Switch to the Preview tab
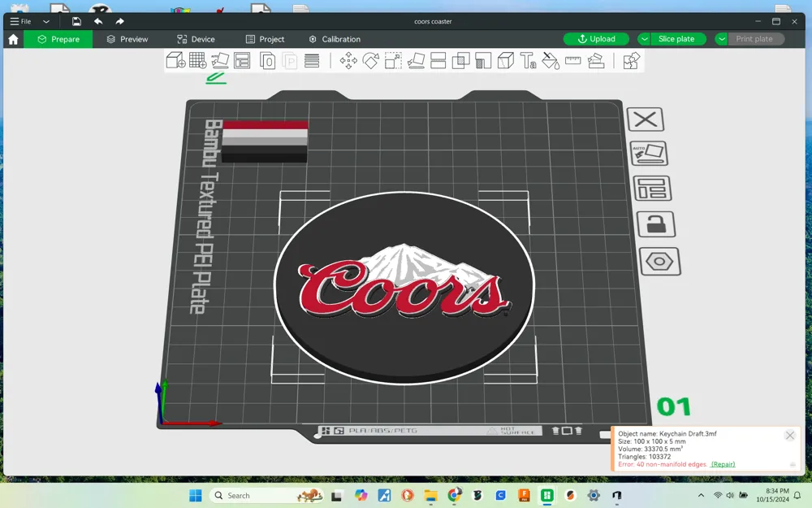Viewport: 812px width, 508px height. (127, 39)
